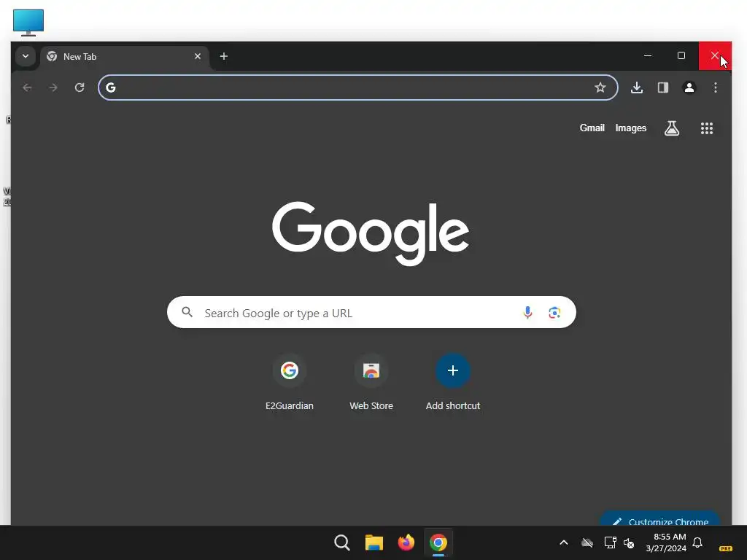
Task: Click Customize Chrome button
Action: coord(659,518)
